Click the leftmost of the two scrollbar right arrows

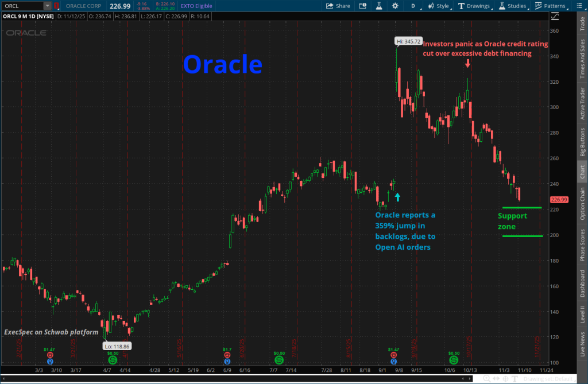463,379
